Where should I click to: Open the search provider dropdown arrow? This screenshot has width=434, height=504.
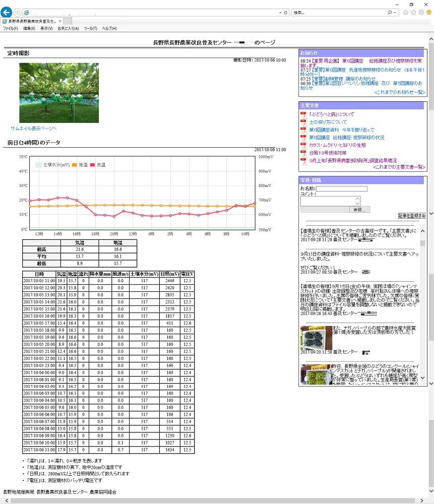pyautogui.click(x=395, y=13)
